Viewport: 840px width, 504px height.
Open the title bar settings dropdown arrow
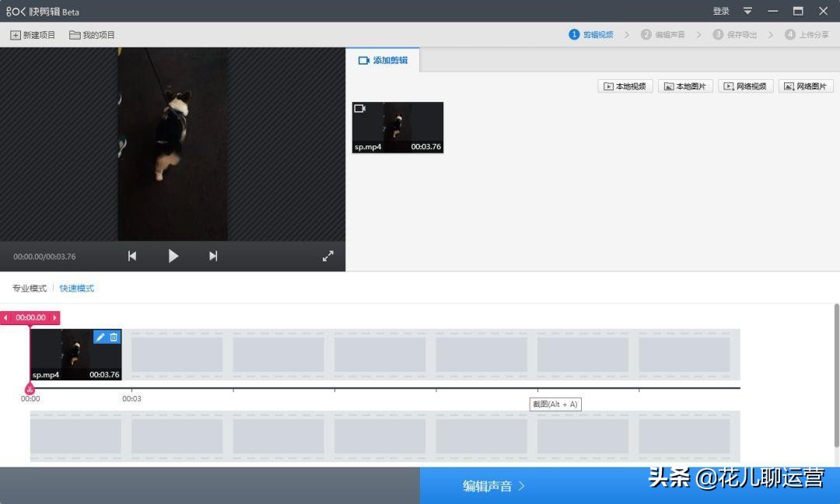pyautogui.click(x=748, y=11)
